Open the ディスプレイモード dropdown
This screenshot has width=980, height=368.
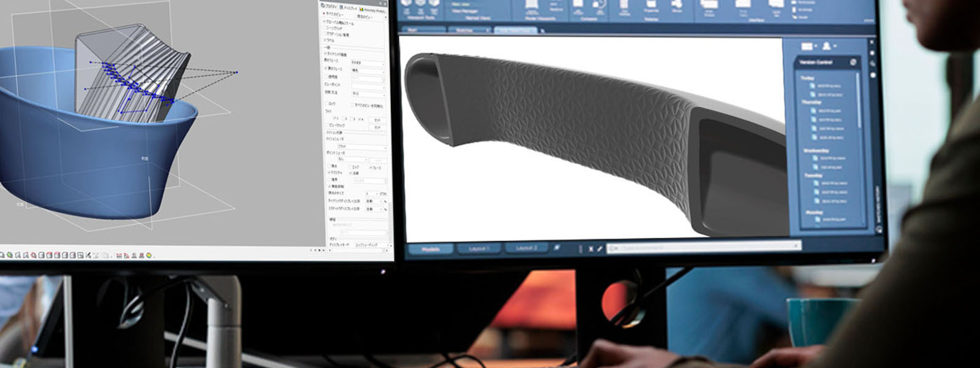372,245
